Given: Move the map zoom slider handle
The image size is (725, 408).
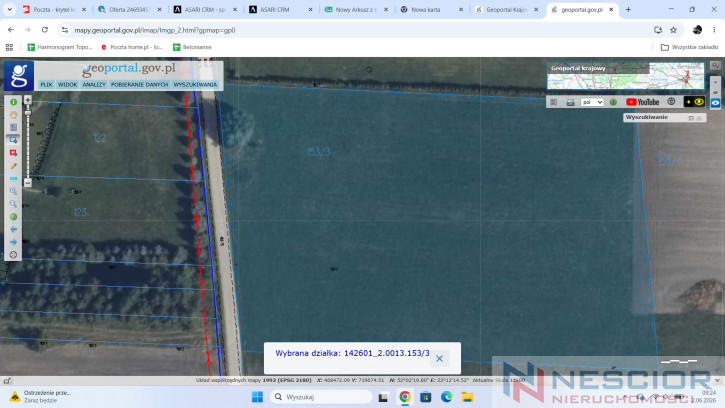Looking at the screenshot, I should tap(28, 112).
